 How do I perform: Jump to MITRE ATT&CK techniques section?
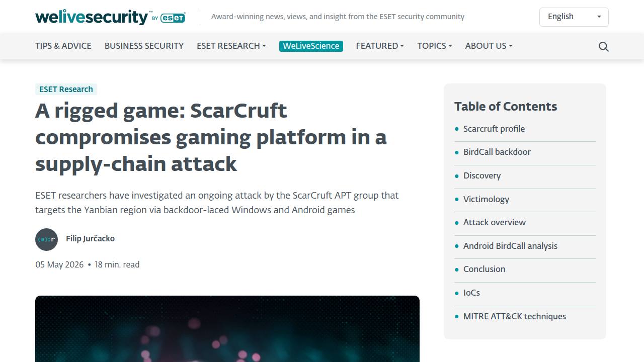tap(515, 316)
